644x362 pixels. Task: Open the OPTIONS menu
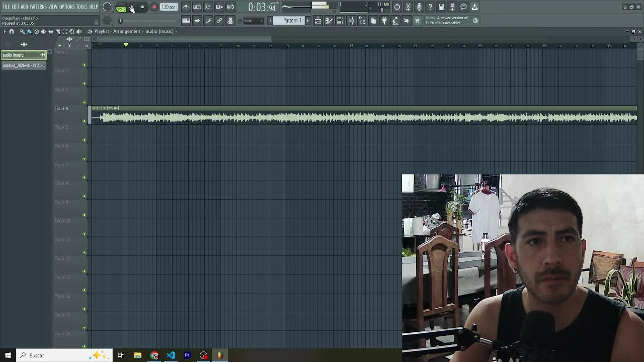coord(67,7)
